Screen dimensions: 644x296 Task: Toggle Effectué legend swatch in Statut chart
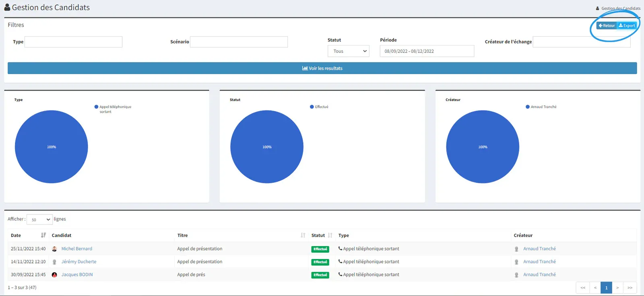click(312, 107)
